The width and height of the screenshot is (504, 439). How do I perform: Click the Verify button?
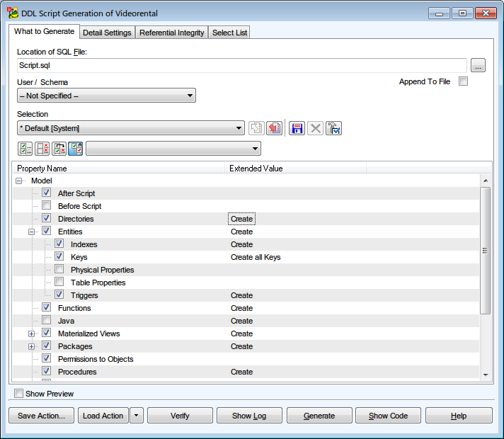180,416
